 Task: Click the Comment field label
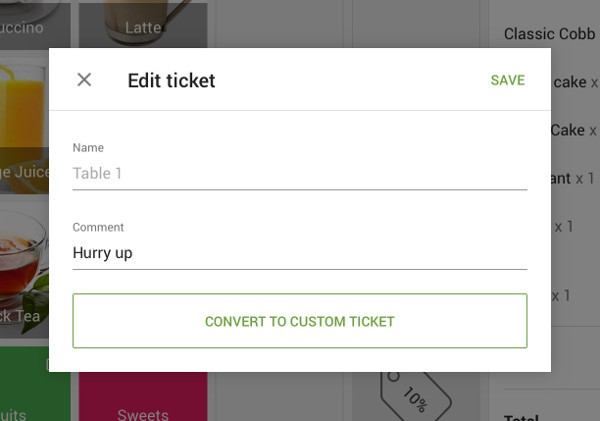pos(98,228)
